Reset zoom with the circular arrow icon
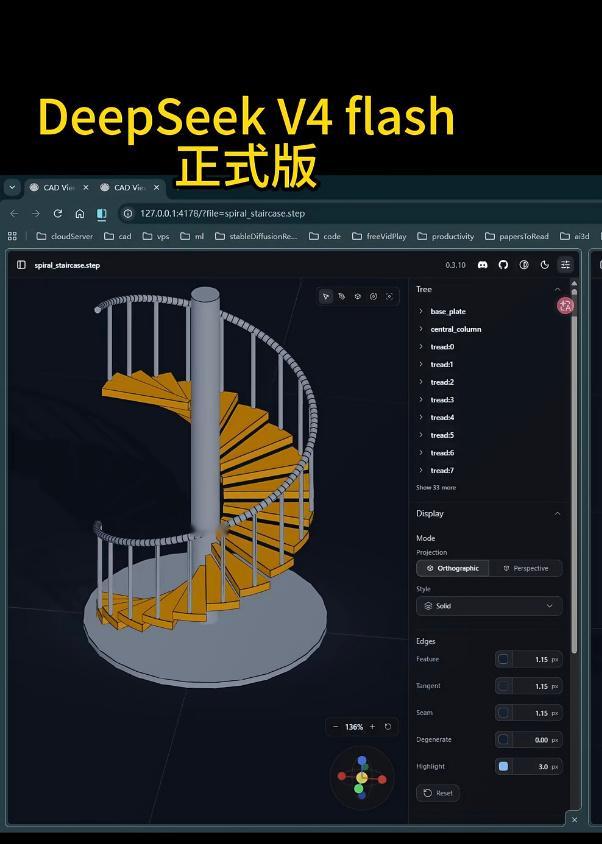Image resolution: width=602 pixels, height=844 pixels. (x=388, y=727)
